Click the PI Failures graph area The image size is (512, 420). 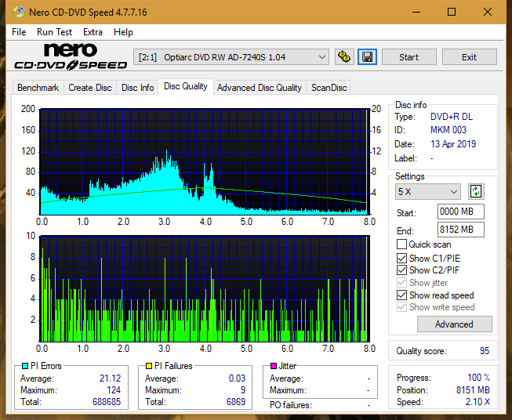(x=205, y=289)
